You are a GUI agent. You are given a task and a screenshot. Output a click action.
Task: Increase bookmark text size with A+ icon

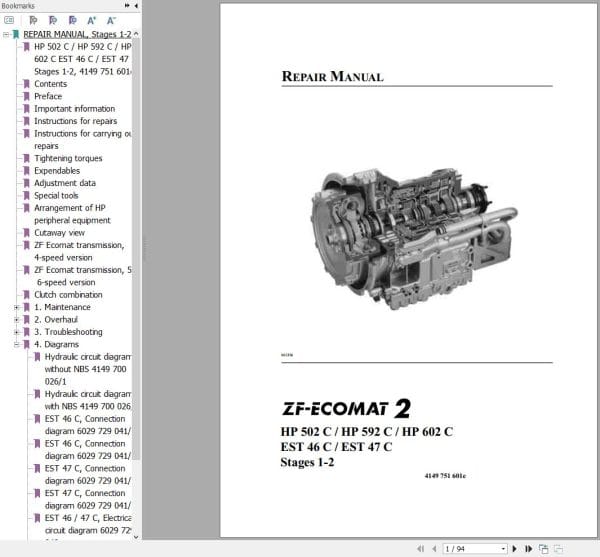91,20
